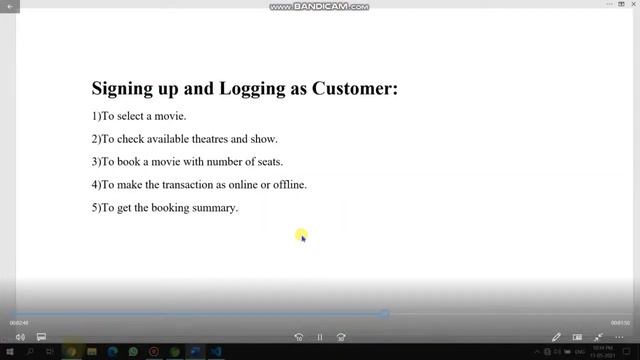Show hidden system tray icons
This screenshot has width=640, height=360.
[537, 352]
